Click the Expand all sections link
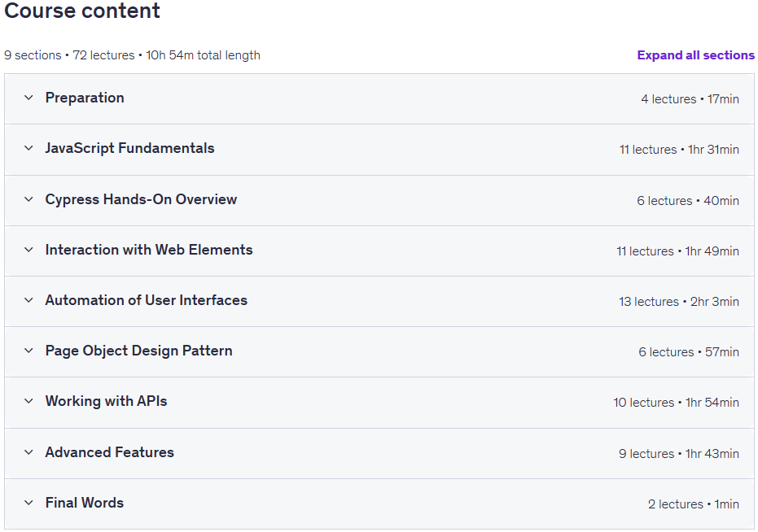The height and width of the screenshot is (532, 758). pos(695,55)
